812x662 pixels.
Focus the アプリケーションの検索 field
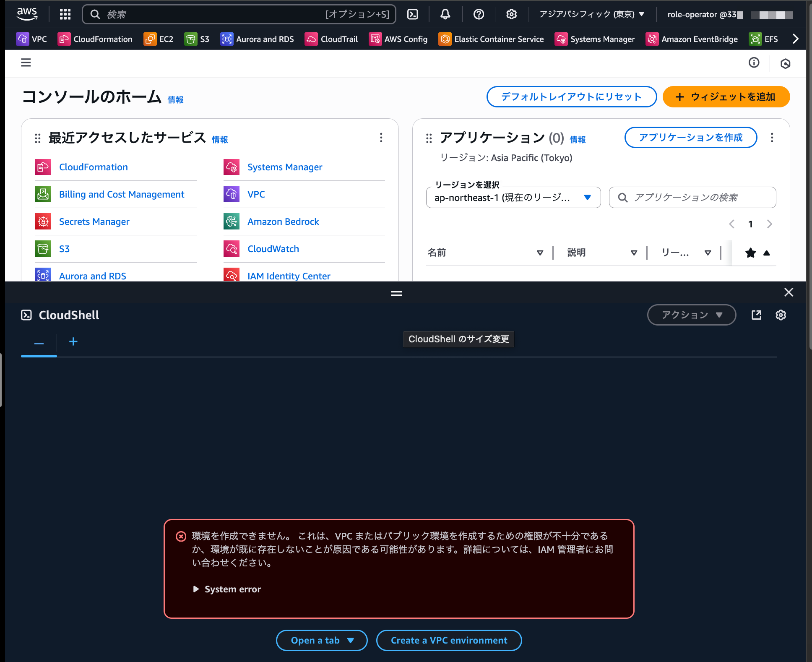[x=692, y=198]
